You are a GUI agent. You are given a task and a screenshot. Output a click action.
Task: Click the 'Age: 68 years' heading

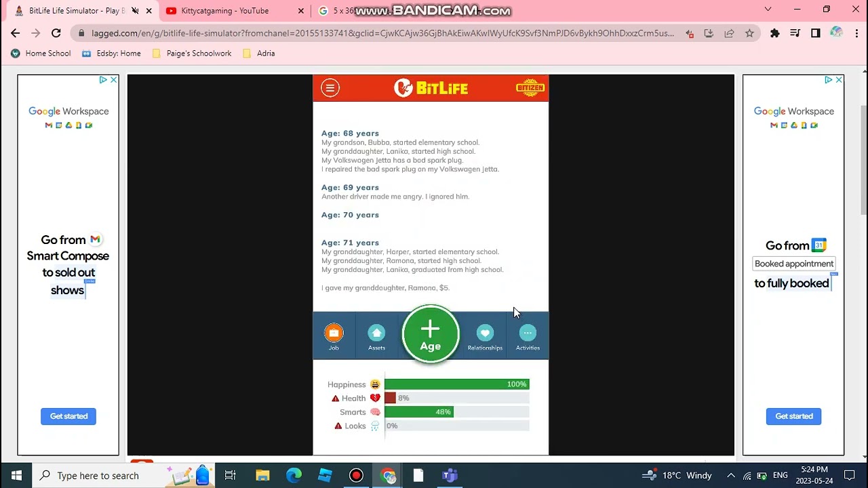tap(350, 134)
